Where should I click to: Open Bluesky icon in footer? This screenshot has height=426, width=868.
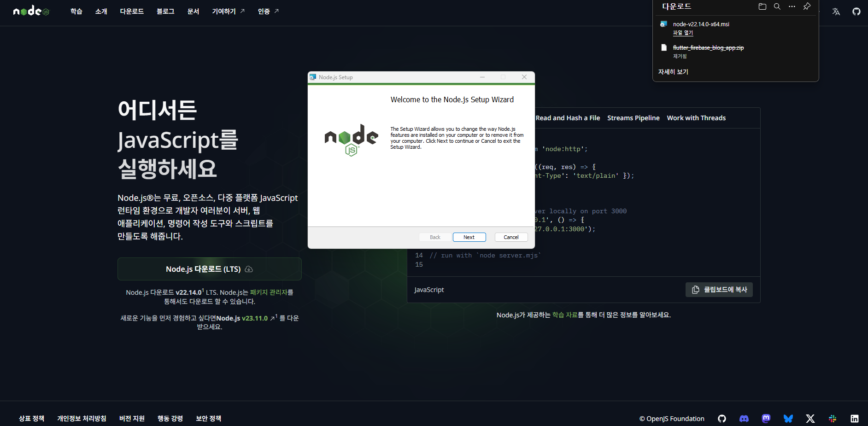[788, 419]
